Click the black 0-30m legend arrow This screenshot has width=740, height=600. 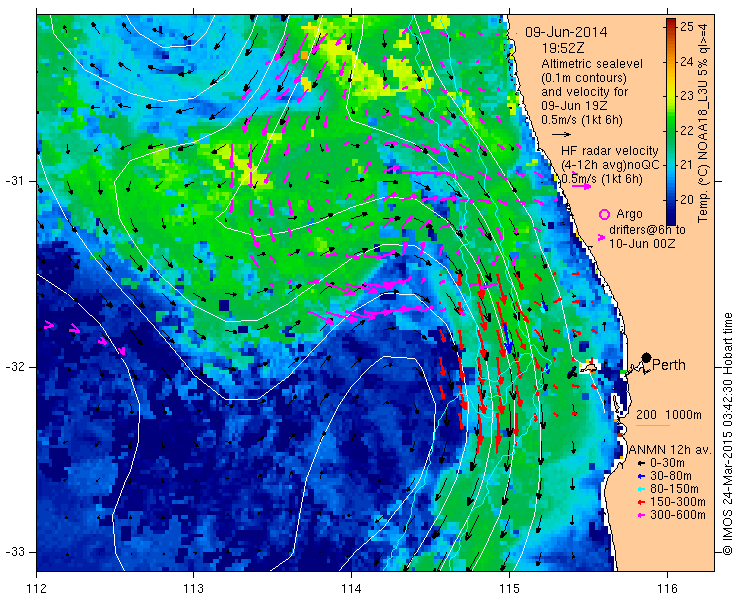(641, 465)
